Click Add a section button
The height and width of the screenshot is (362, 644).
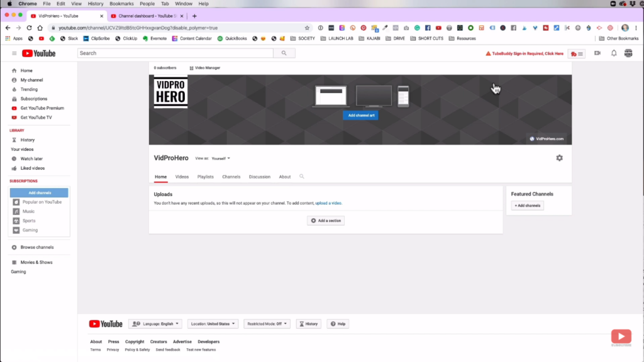coord(326,221)
